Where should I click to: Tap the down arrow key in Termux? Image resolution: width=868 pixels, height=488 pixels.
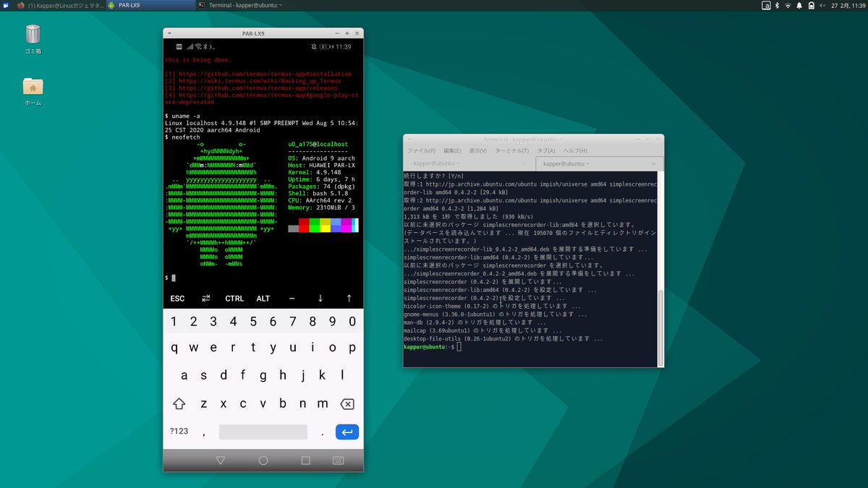tap(320, 299)
